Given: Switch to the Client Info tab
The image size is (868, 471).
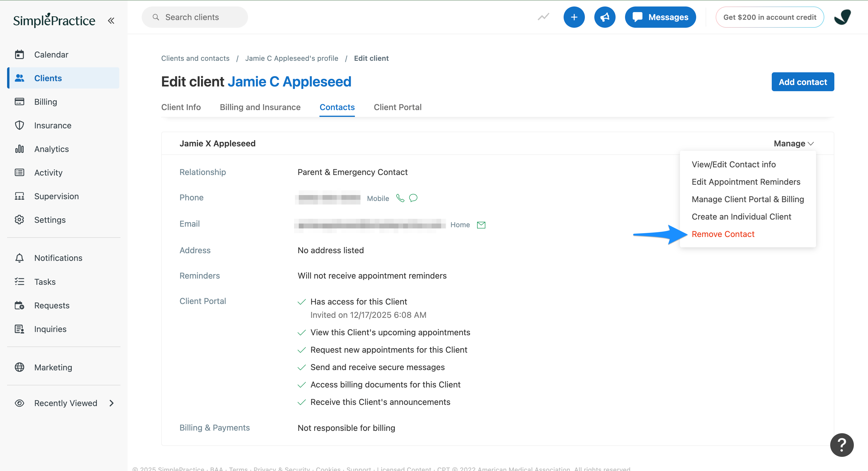Looking at the screenshot, I should click(181, 107).
